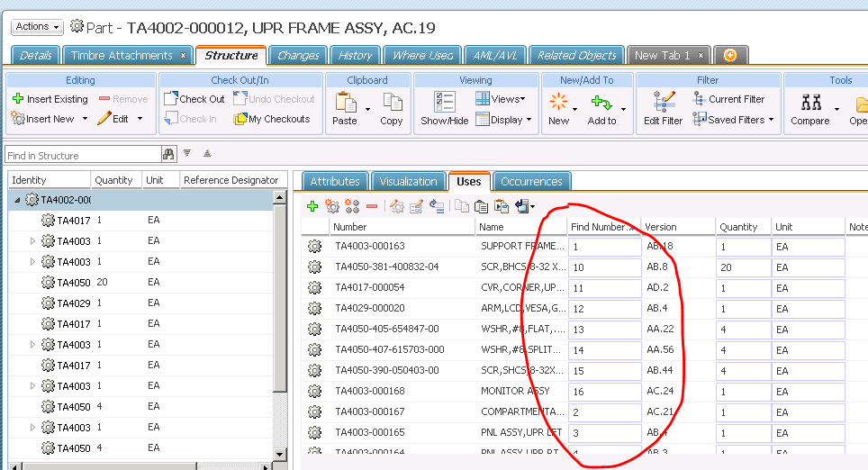The width and height of the screenshot is (868, 470).
Task: Click binoculars search icon in Find in Structure
Action: (x=168, y=155)
